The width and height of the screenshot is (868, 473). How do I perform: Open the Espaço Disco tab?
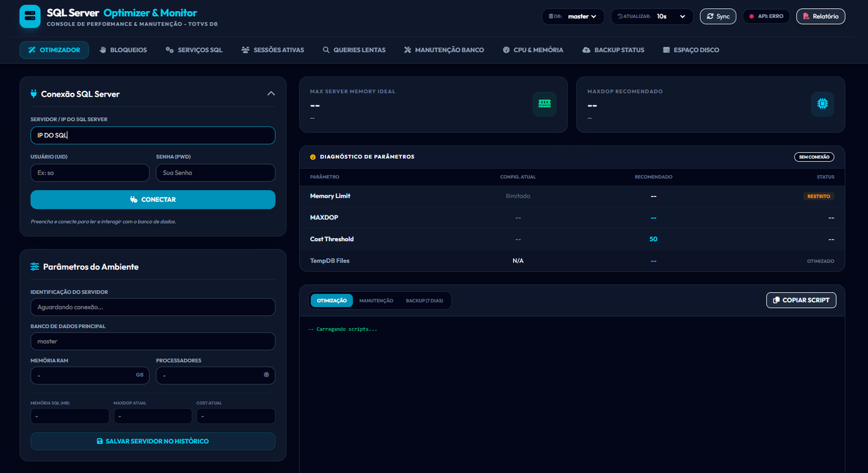click(x=691, y=50)
